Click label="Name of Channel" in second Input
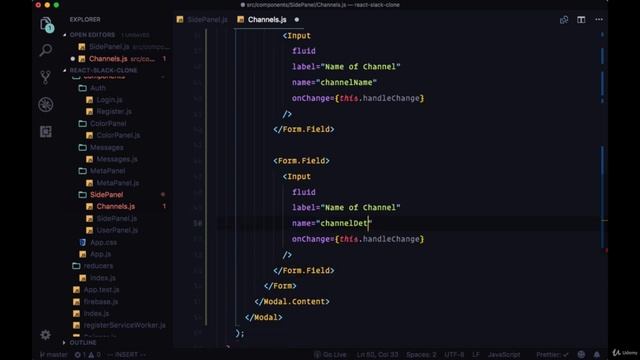Viewport: 640px width, 360px height. [346, 207]
